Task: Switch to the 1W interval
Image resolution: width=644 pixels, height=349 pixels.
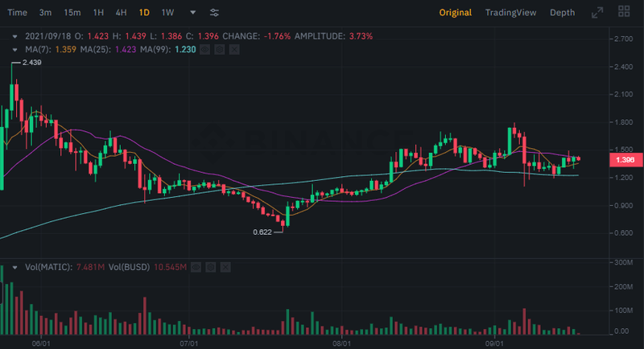Action: point(167,13)
